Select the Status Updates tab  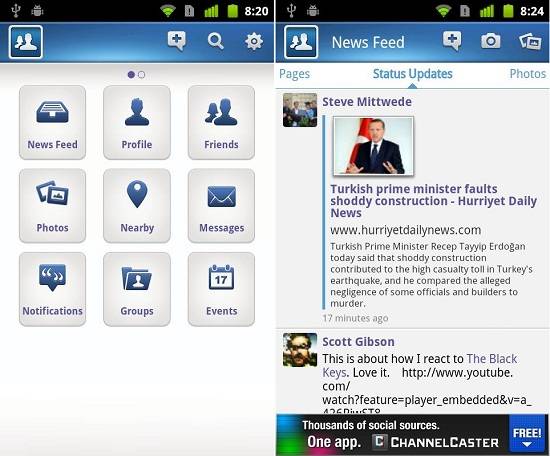point(412,74)
